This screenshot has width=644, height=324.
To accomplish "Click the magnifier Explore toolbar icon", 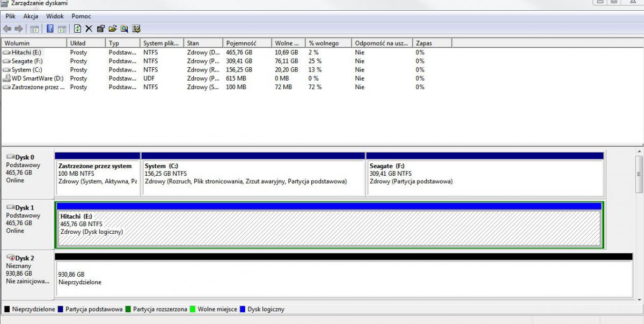I will point(125,28).
